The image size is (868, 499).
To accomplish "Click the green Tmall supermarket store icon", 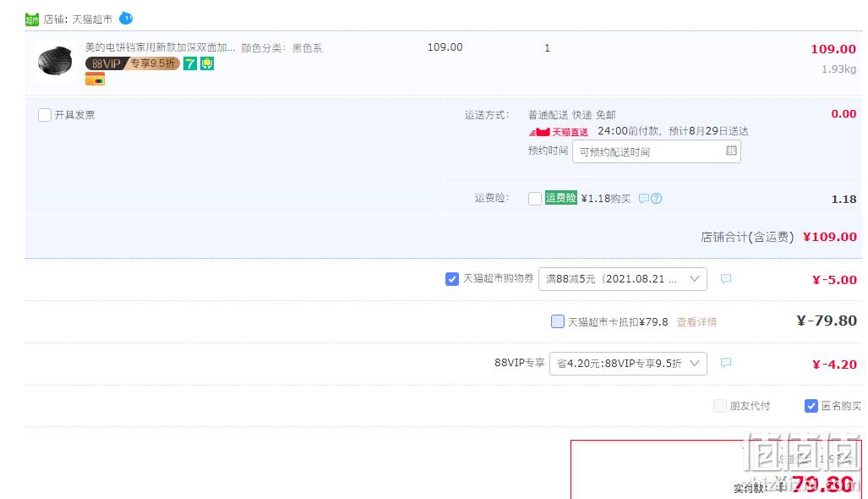I will point(32,19).
